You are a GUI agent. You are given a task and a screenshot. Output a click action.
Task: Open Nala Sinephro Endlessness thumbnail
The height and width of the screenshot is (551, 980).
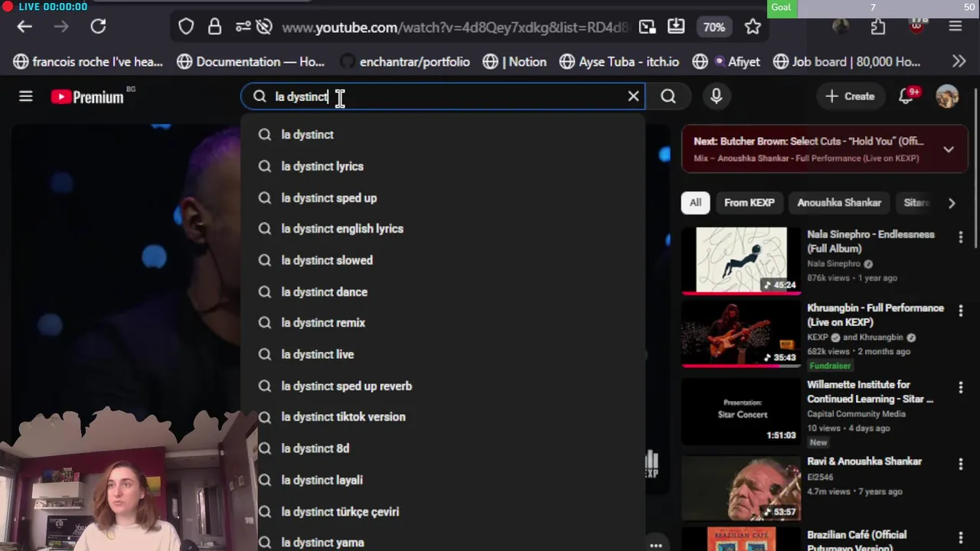click(741, 260)
